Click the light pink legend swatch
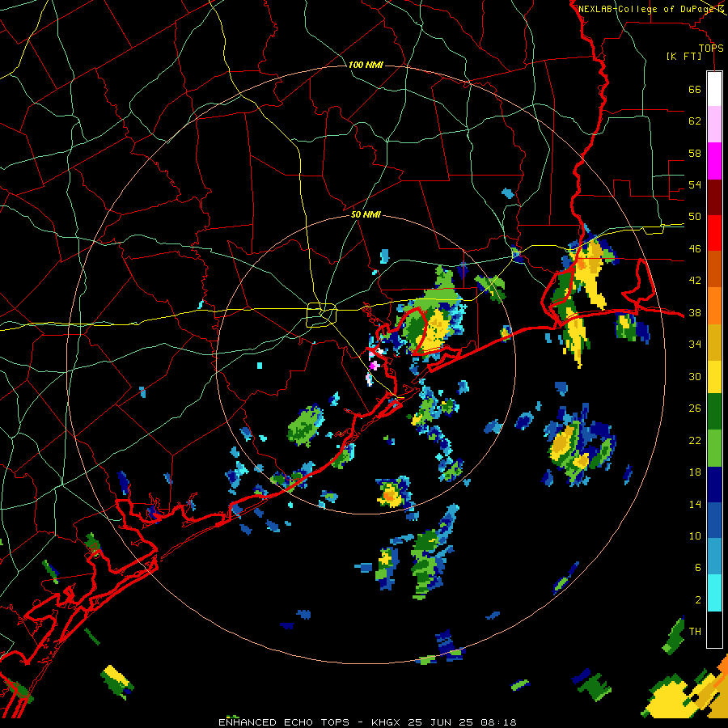Image resolution: width=728 pixels, height=728 pixels. tap(714, 125)
